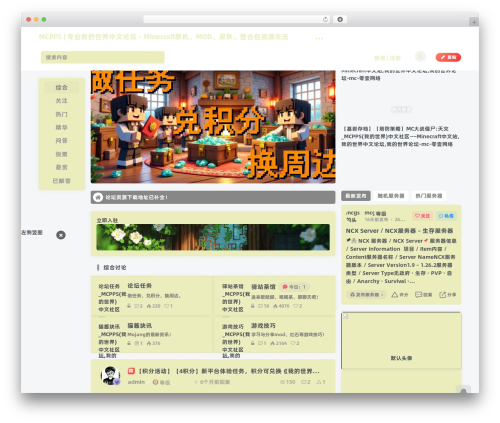Open the 注册 register link
The image size is (500, 423).
click(395, 58)
